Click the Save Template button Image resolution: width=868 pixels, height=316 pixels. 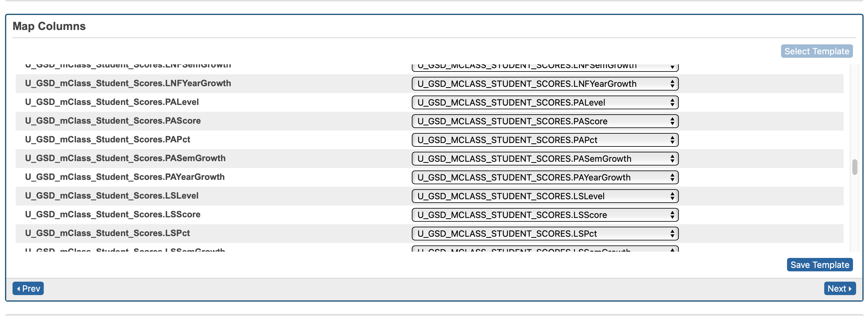(x=819, y=265)
